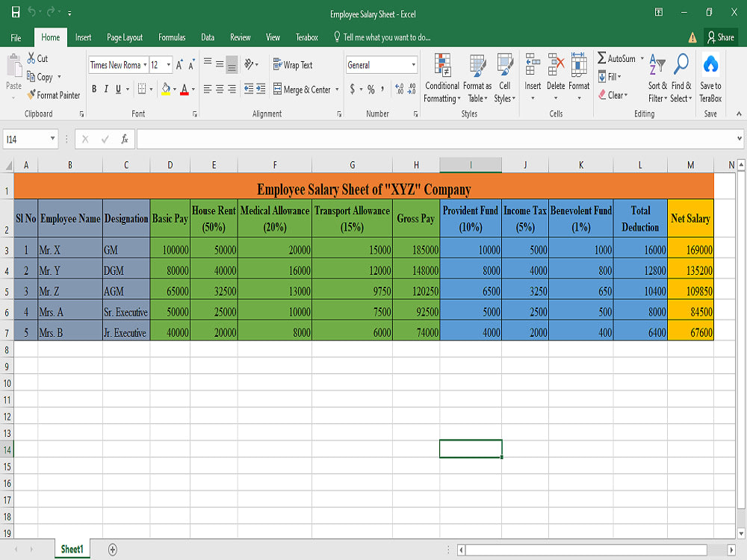
Task: Toggle bold formatting
Action: [x=93, y=89]
